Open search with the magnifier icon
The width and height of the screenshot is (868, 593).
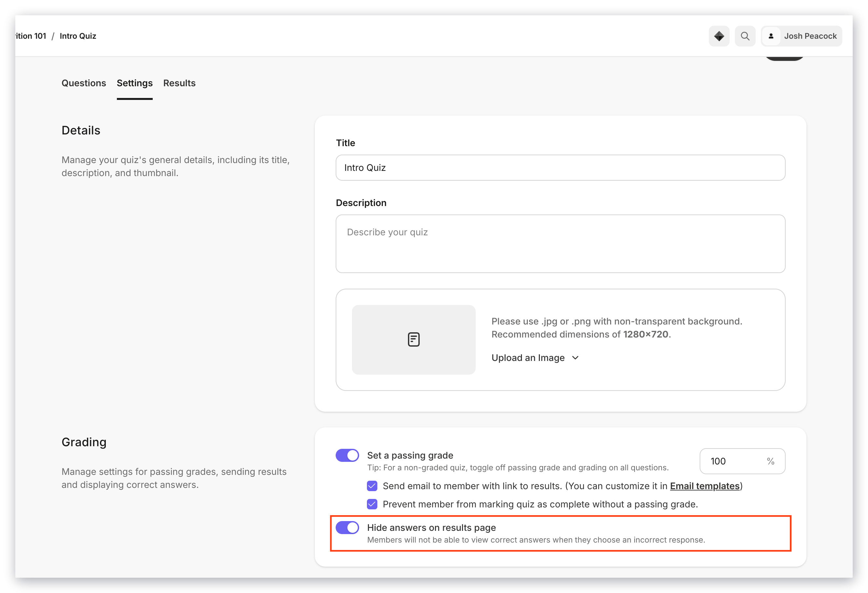745,36
